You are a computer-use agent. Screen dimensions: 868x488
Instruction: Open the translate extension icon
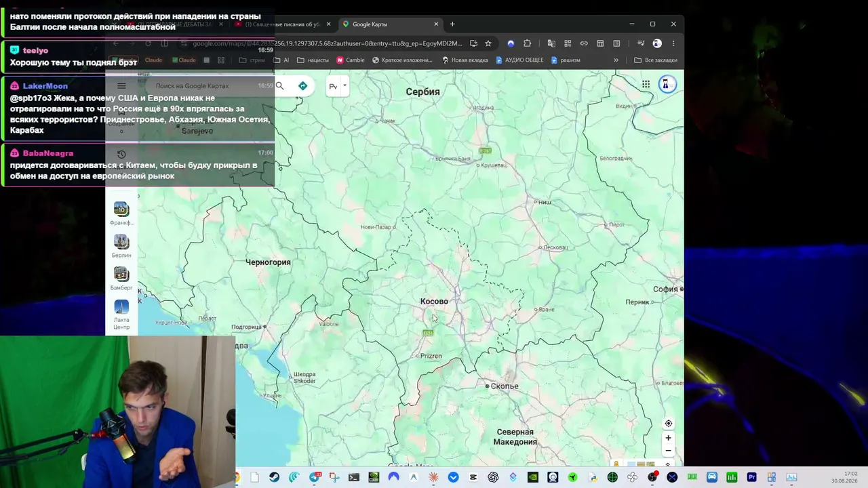click(x=551, y=43)
